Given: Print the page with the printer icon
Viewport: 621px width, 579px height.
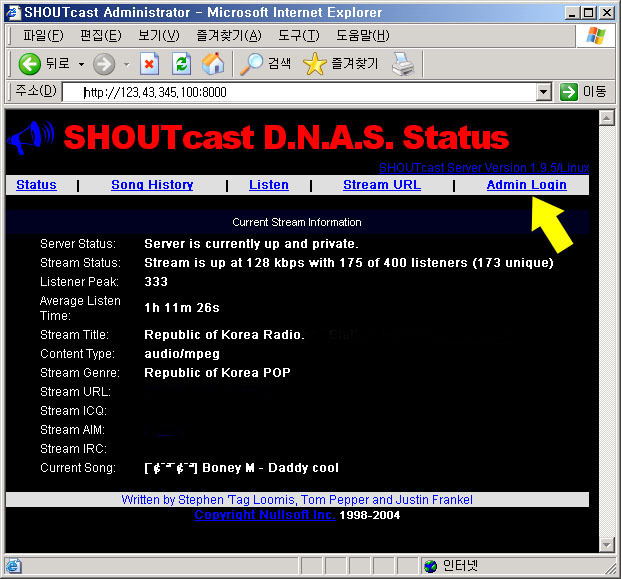Looking at the screenshot, I should [403, 64].
